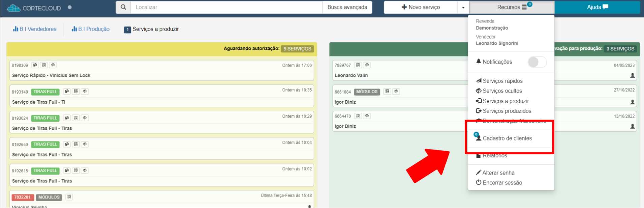Choose Alterar senha
This screenshot has width=644, height=208.
[x=495, y=173]
